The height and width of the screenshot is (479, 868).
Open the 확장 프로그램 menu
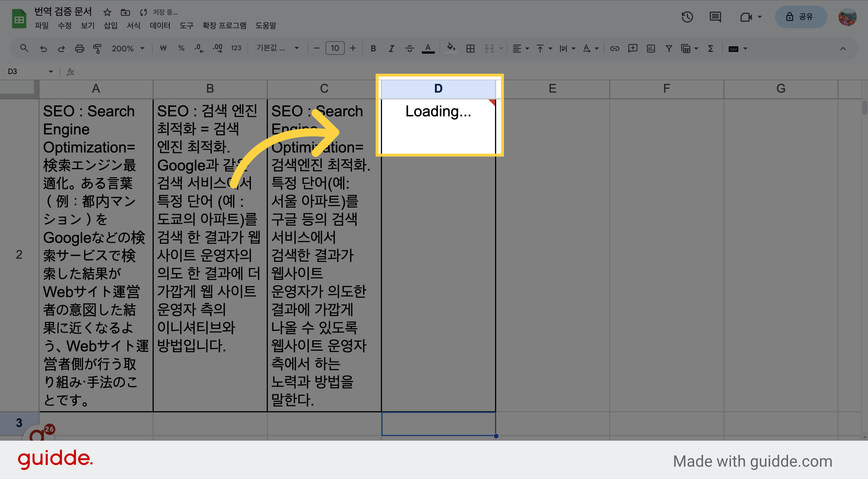tap(224, 26)
